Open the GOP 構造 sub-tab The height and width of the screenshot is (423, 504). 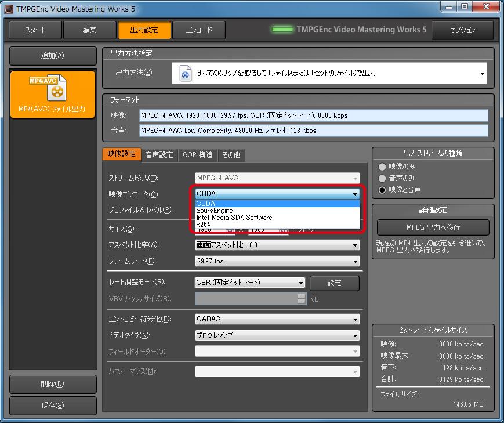198,155
